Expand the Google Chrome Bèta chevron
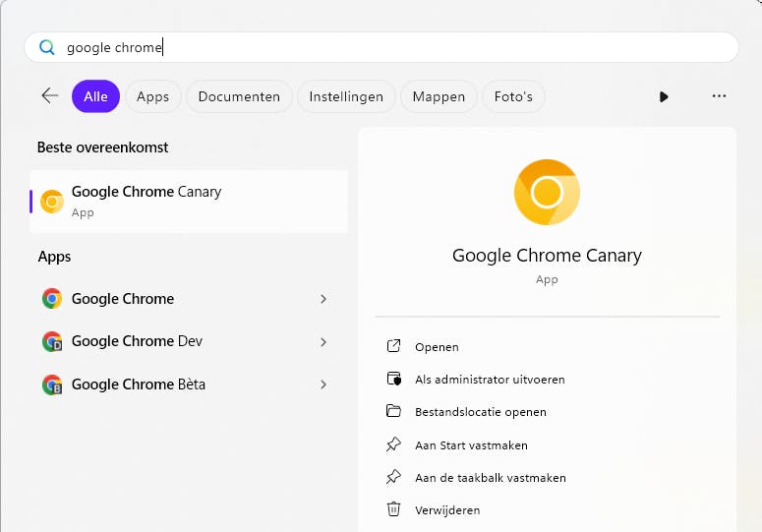762x532 pixels. pos(323,384)
